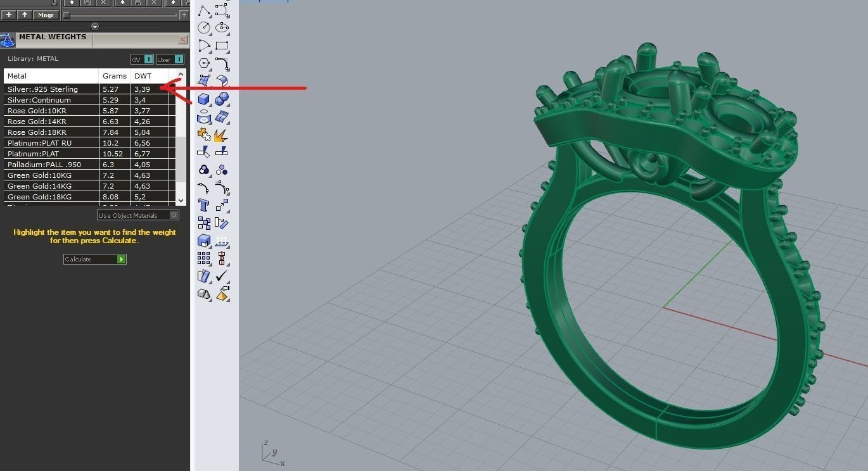Select the Split tool
This screenshot has height=471, width=868.
[x=222, y=153]
